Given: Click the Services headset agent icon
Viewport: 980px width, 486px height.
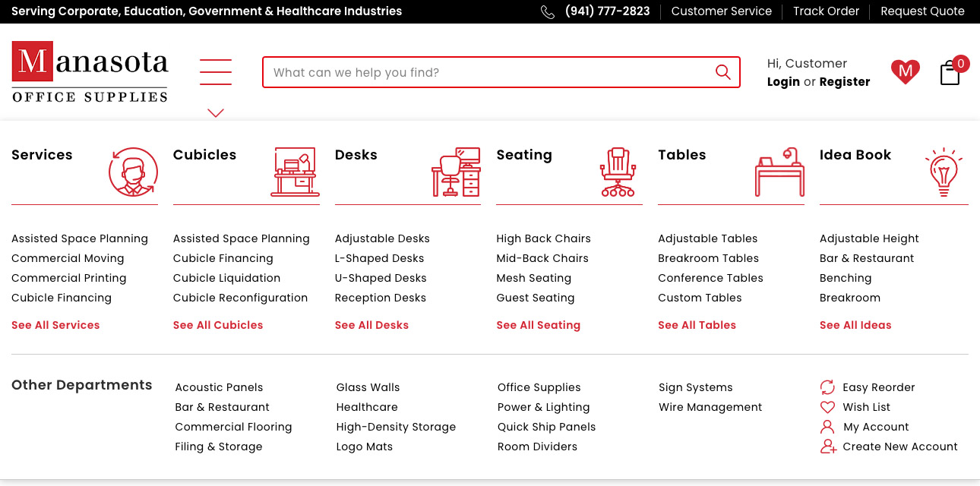Looking at the screenshot, I should (x=133, y=172).
